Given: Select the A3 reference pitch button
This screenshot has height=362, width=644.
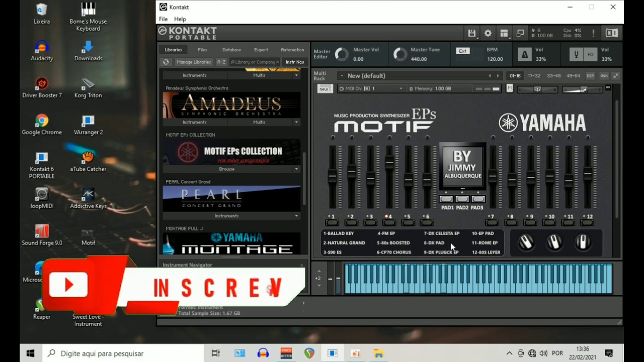Looking at the screenshot, I should [591, 54].
